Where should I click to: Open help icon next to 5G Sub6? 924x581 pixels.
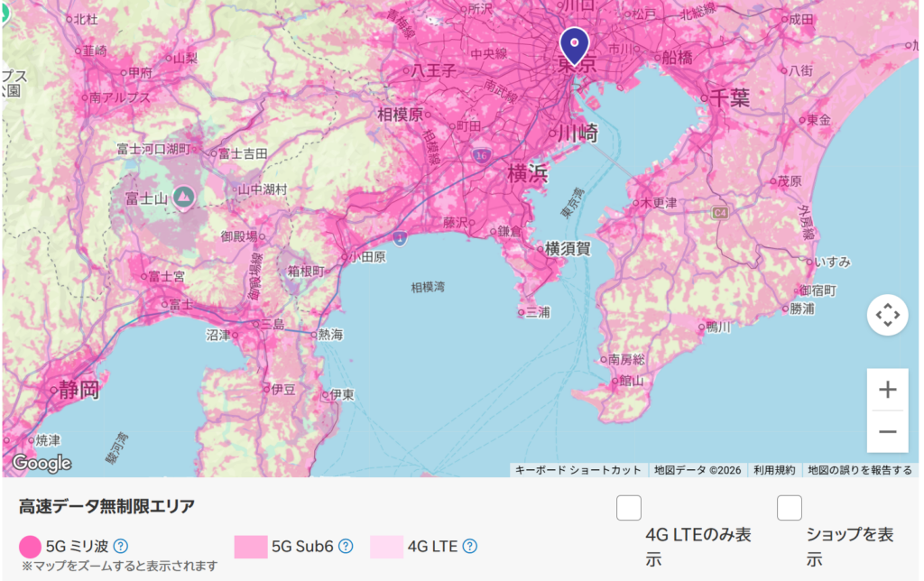coord(346,546)
